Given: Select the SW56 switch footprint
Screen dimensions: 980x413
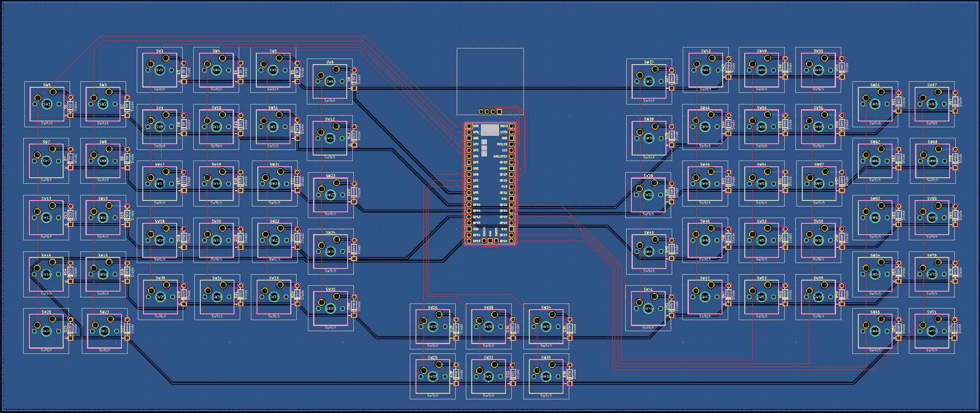Looking at the screenshot, I should coord(818,127).
